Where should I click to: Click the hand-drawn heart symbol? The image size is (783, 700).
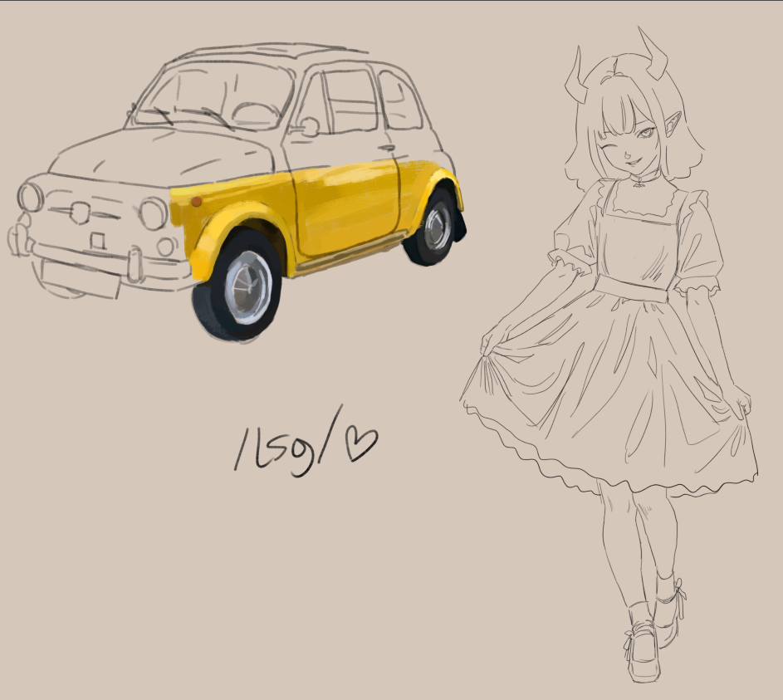[x=361, y=444]
